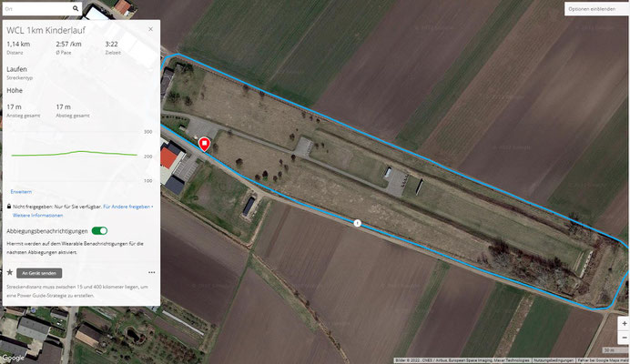
Task: Open the three-dots more options menu
Action: coord(151,272)
